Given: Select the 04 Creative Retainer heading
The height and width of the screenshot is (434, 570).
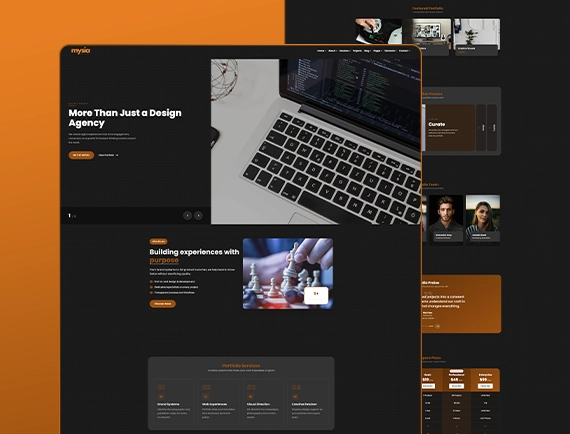Looking at the screenshot, I should 304,404.
